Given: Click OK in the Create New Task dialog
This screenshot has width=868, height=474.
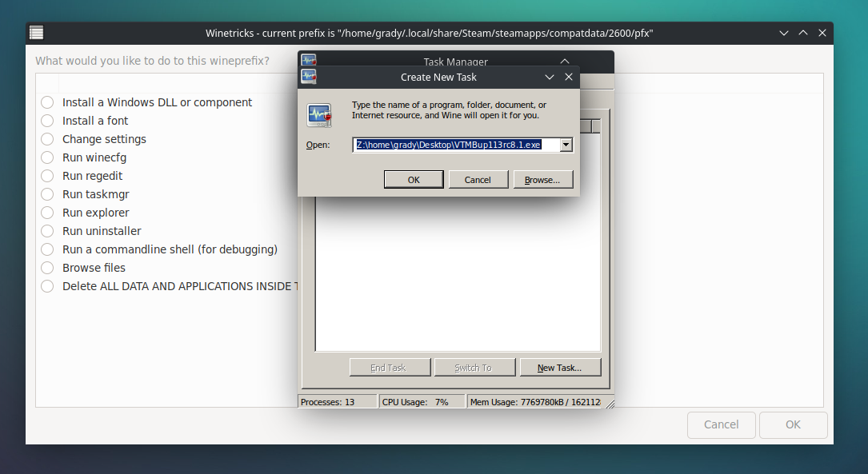Looking at the screenshot, I should tap(414, 180).
